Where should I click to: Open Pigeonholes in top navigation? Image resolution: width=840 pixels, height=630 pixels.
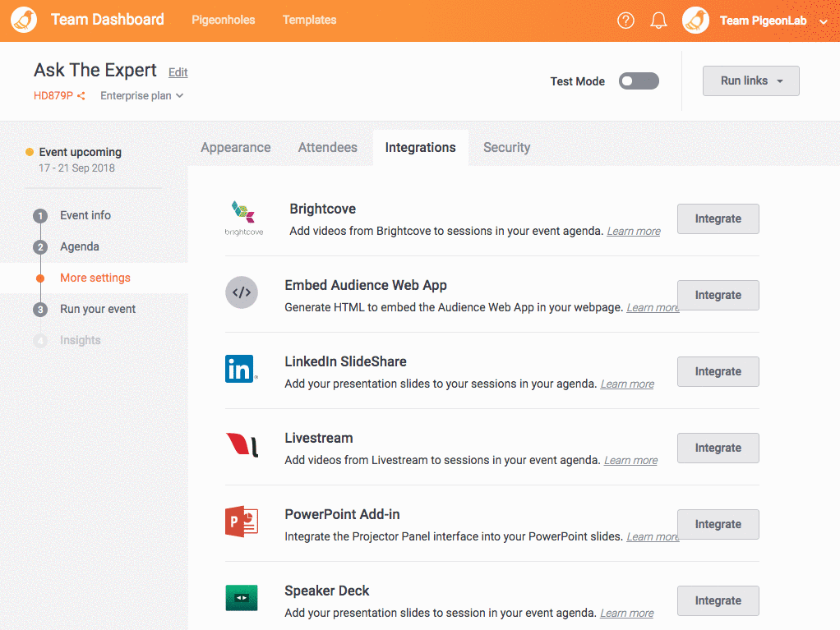pos(224,20)
